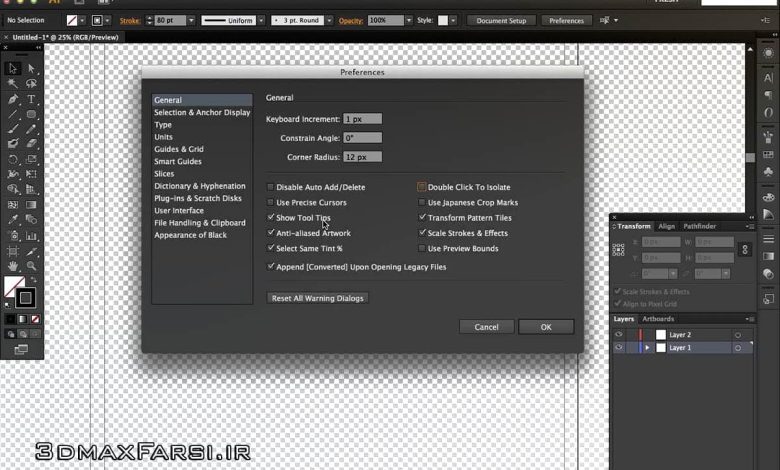Open the Character panel icon in dock

tap(769, 78)
